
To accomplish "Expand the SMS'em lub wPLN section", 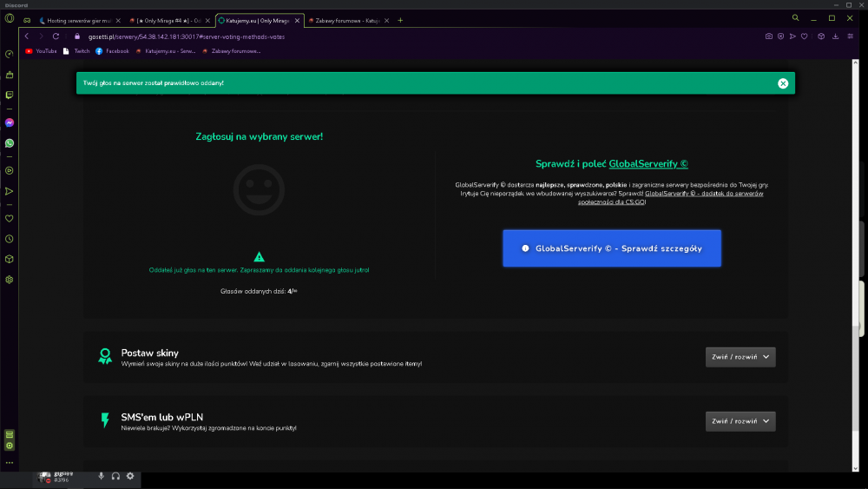I will pyautogui.click(x=740, y=421).
